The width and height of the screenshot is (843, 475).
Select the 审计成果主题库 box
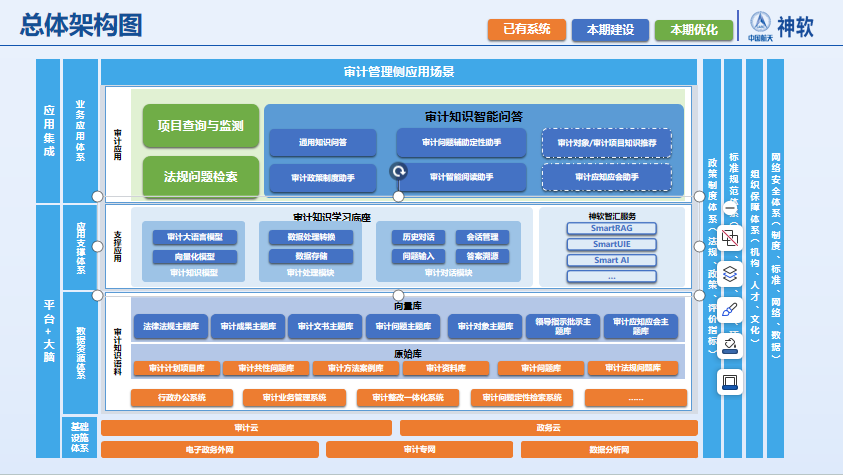248,326
